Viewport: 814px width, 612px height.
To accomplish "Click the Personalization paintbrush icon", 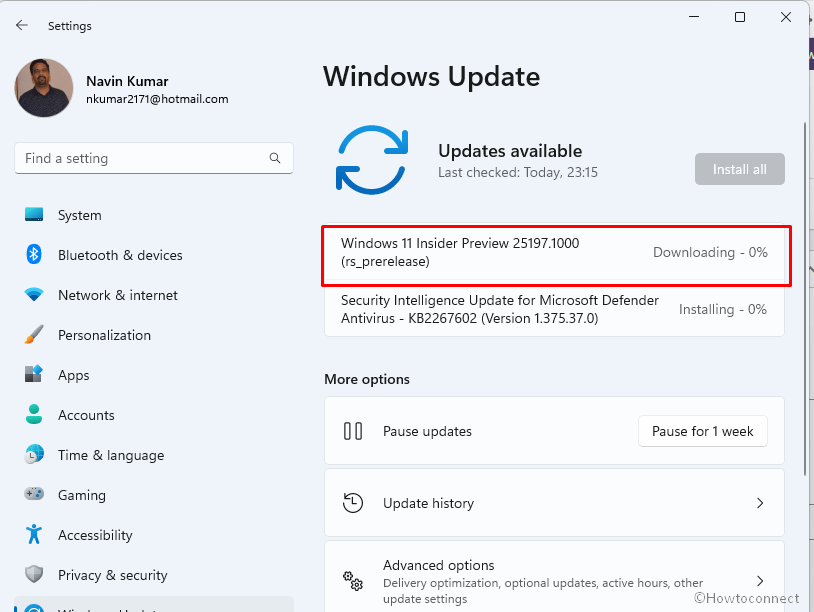I will (x=34, y=334).
